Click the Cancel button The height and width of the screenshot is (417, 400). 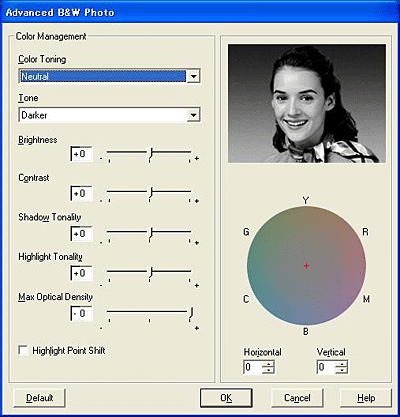(297, 398)
